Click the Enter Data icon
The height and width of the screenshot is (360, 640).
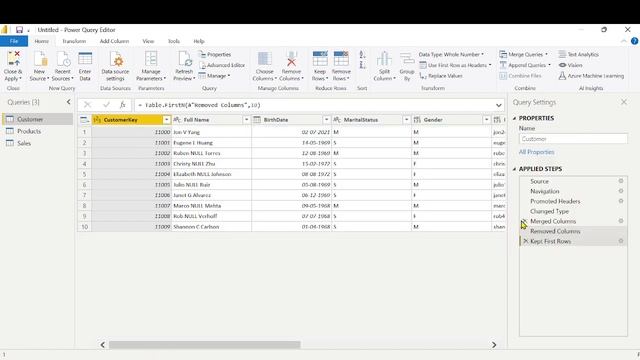coord(85,59)
